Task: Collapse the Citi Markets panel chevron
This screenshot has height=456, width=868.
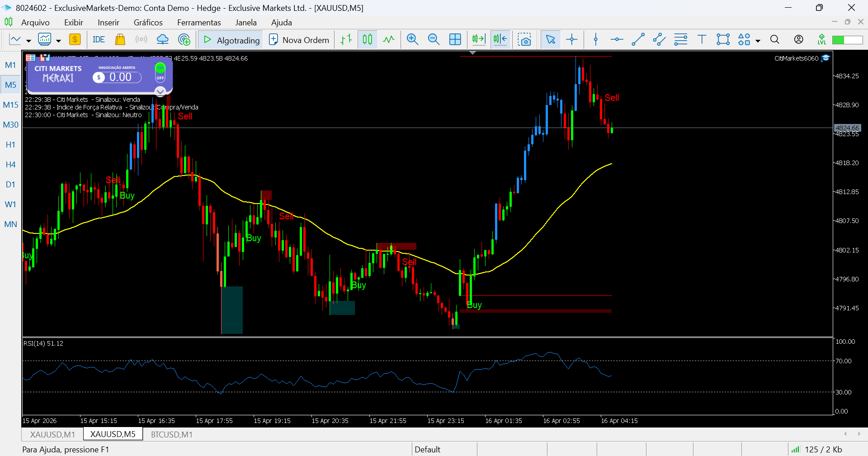Action: pos(160,92)
